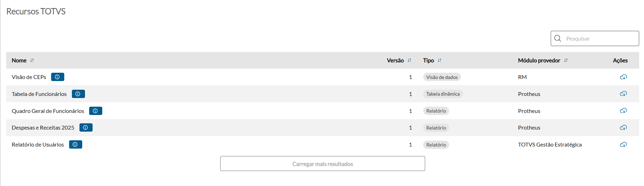The width and height of the screenshot is (644, 186).
Task: Click the magnifying glass search icon
Action: pos(558,38)
